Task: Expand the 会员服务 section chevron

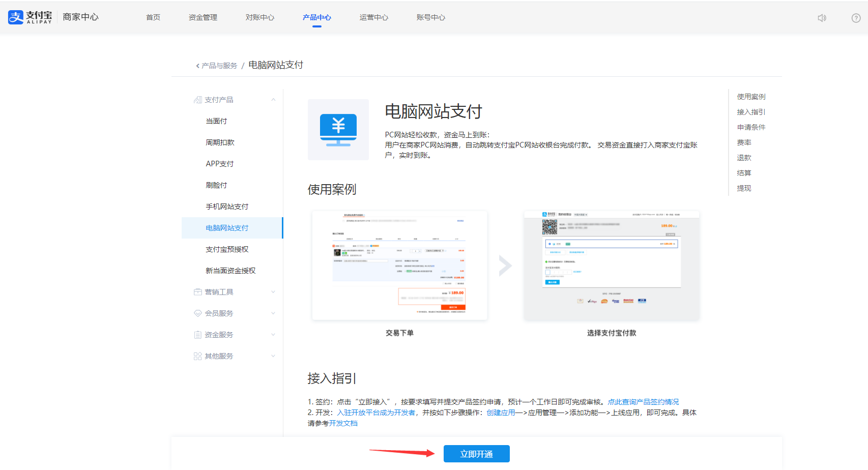Action: tap(273, 313)
